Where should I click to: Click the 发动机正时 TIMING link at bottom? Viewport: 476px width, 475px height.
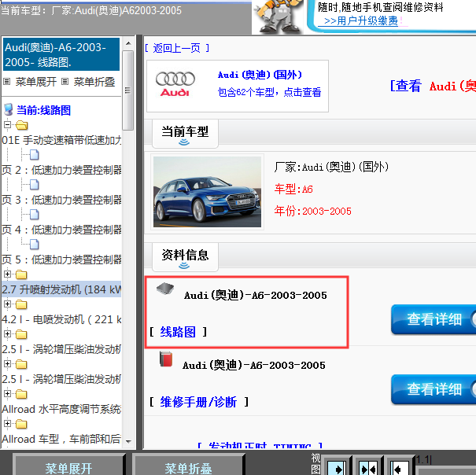[260, 446]
